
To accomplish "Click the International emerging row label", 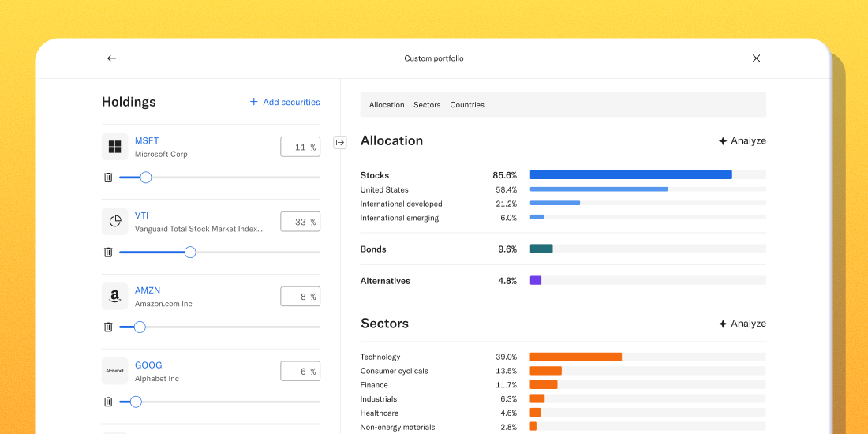I will (x=400, y=218).
